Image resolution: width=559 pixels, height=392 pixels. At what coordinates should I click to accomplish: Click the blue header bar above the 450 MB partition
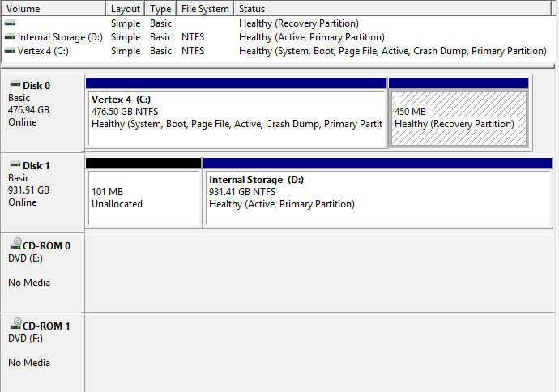tap(459, 83)
